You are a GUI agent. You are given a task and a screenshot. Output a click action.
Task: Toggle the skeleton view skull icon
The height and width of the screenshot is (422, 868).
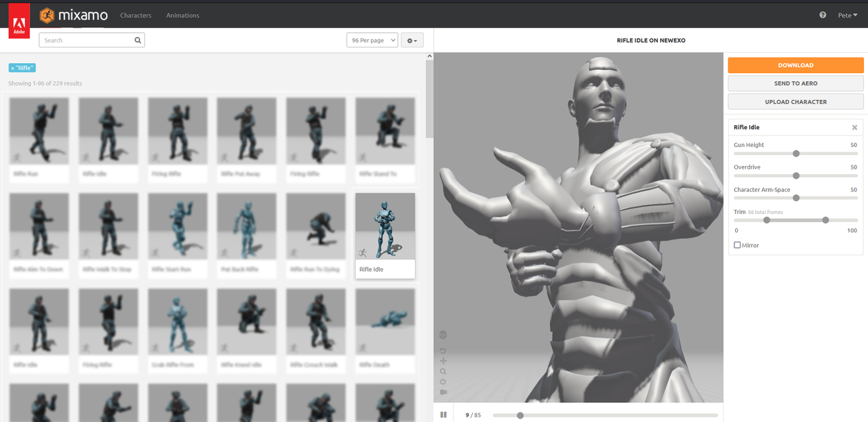tap(443, 335)
